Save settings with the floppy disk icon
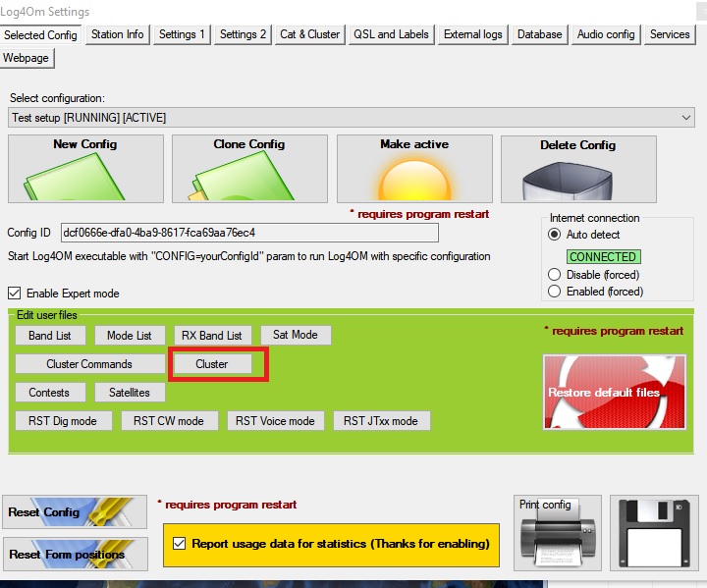 click(654, 533)
